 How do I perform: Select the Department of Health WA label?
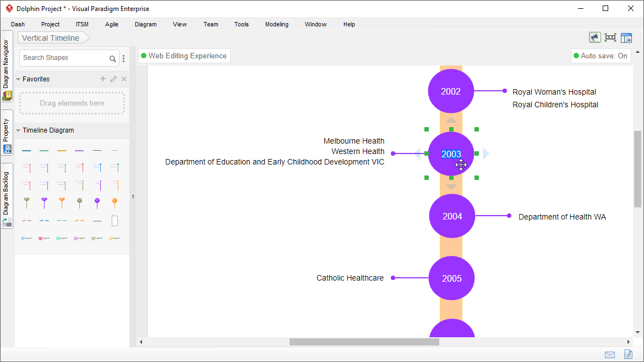click(562, 217)
